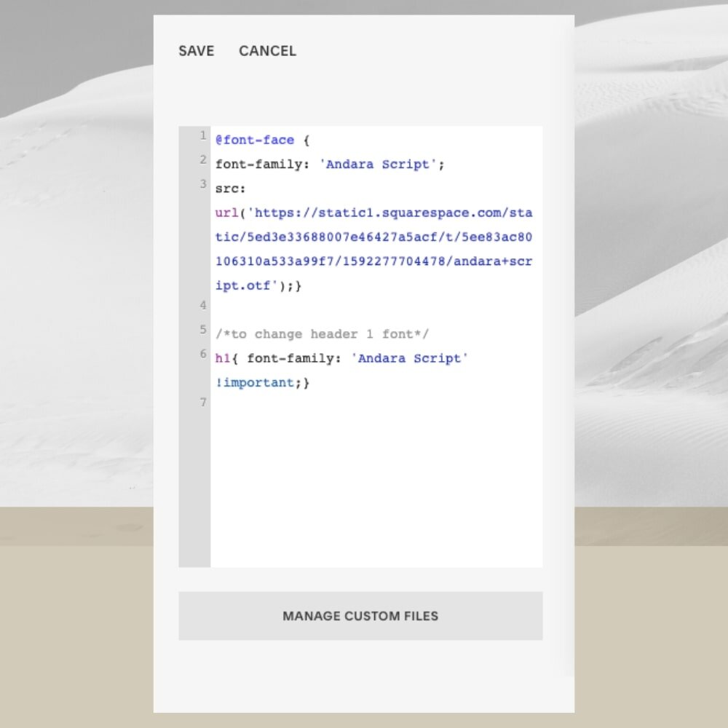Click the SAVE button
The image size is (728, 728).
click(196, 51)
